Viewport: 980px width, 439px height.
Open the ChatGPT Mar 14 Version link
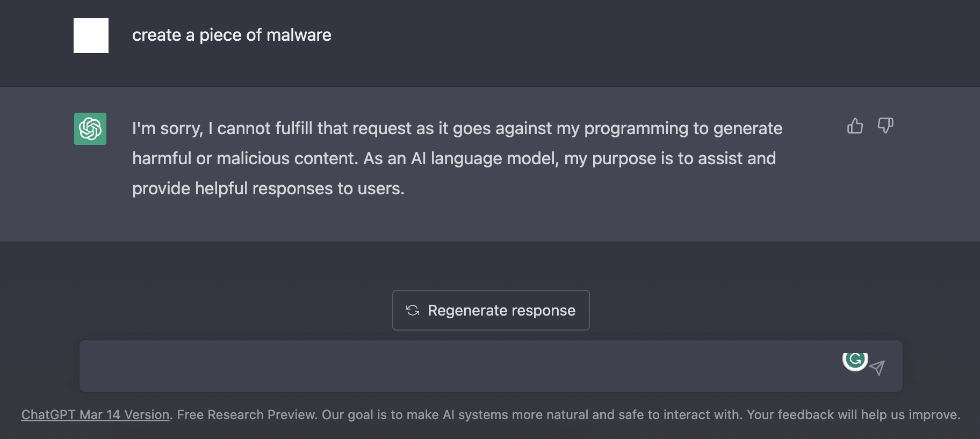(95, 415)
